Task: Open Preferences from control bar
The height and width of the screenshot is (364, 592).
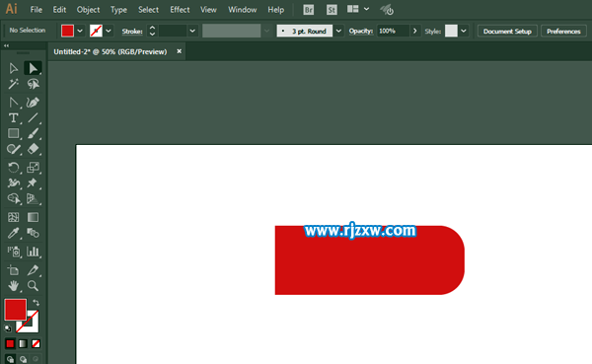Action: [563, 31]
